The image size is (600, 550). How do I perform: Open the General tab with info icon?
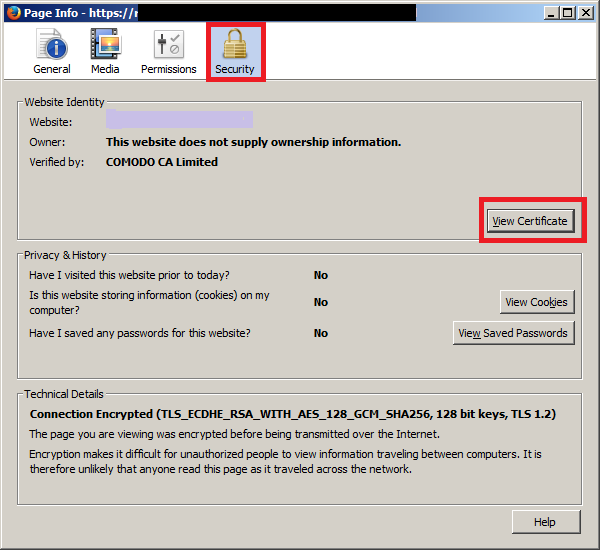tap(52, 51)
